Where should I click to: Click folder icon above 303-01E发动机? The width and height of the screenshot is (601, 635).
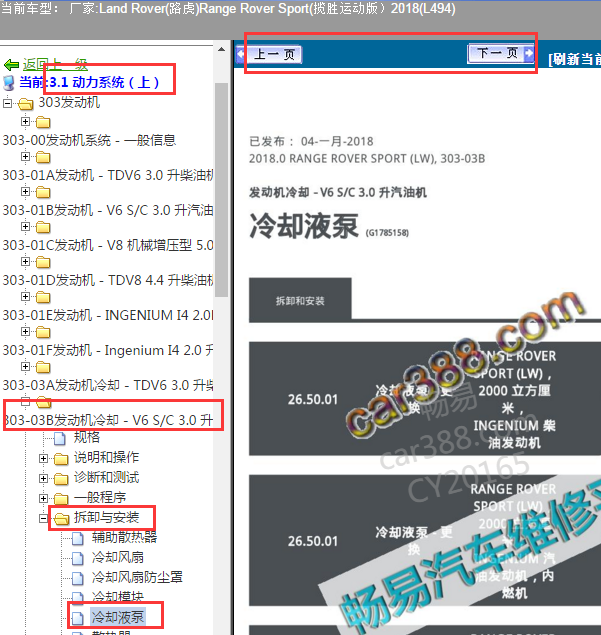43,297
